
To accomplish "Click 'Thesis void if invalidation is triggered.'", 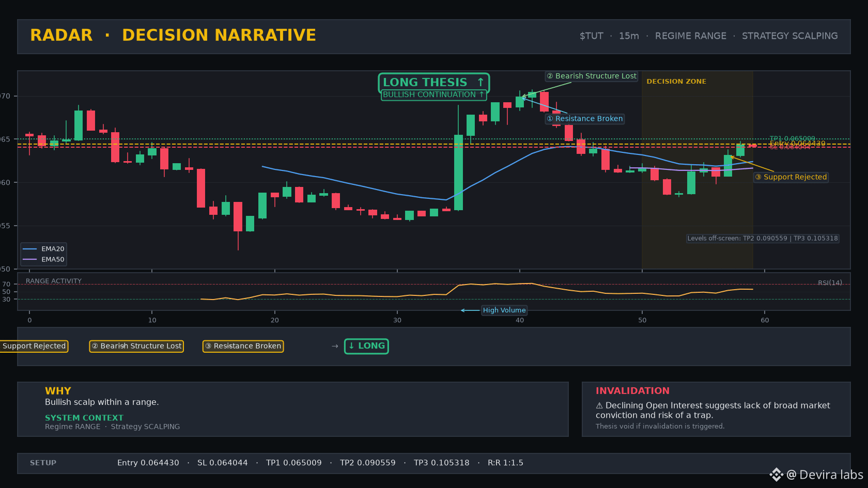I will [x=660, y=427].
